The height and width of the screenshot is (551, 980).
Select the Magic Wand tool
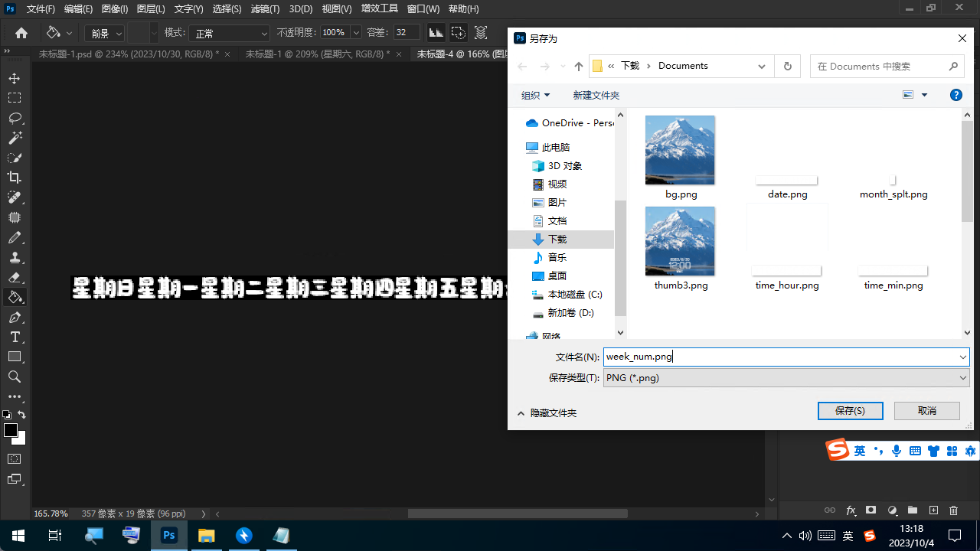pos(15,138)
